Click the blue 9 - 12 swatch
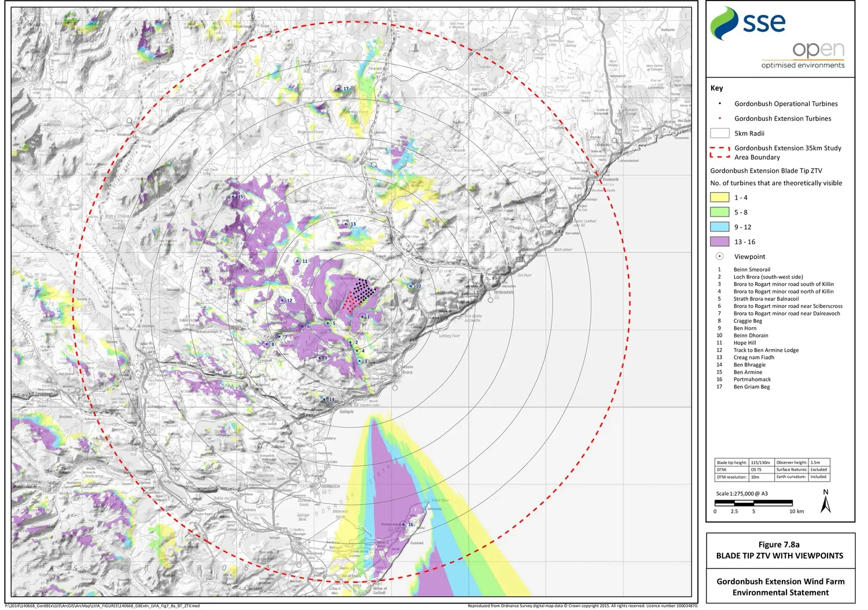This screenshot has height=610, width=868. pyautogui.click(x=719, y=227)
